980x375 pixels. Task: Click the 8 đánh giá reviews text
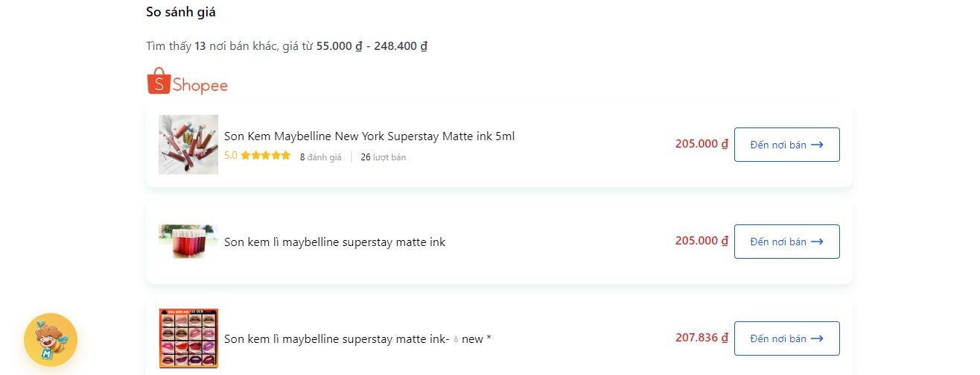320,157
